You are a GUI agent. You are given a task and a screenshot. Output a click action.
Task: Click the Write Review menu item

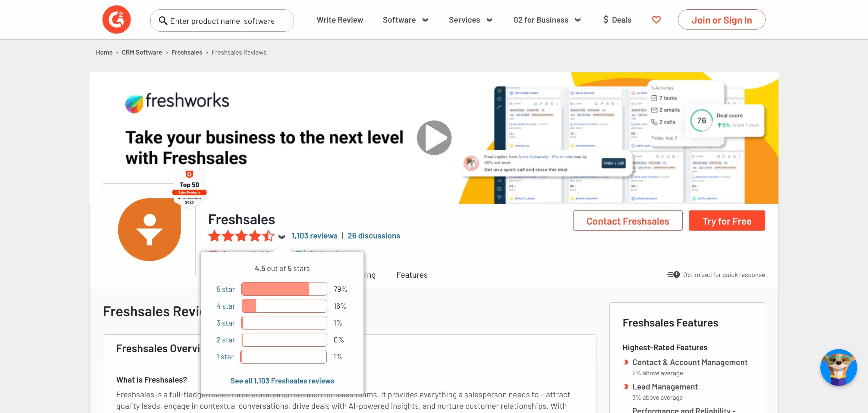click(340, 19)
